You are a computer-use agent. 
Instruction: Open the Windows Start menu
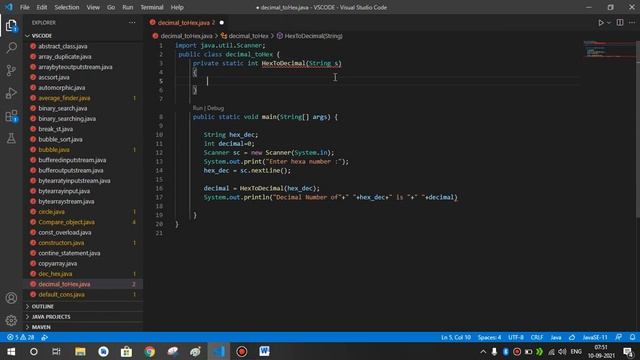[x=11, y=351]
